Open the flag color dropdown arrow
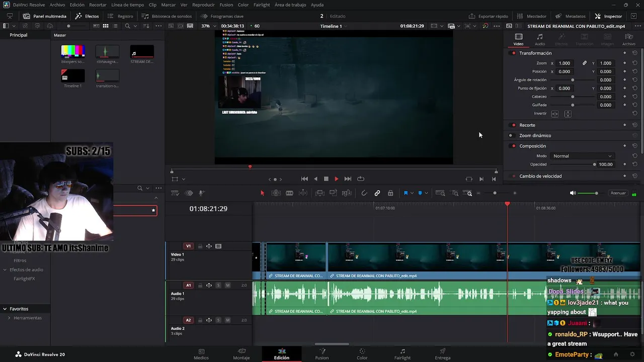The height and width of the screenshot is (362, 644). pyautogui.click(x=412, y=193)
